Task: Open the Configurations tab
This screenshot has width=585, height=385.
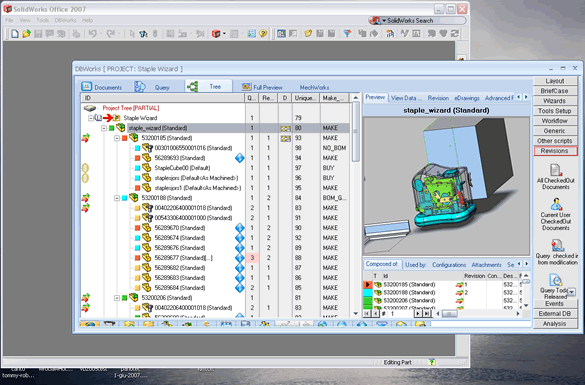Action: [x=449, y=265]
